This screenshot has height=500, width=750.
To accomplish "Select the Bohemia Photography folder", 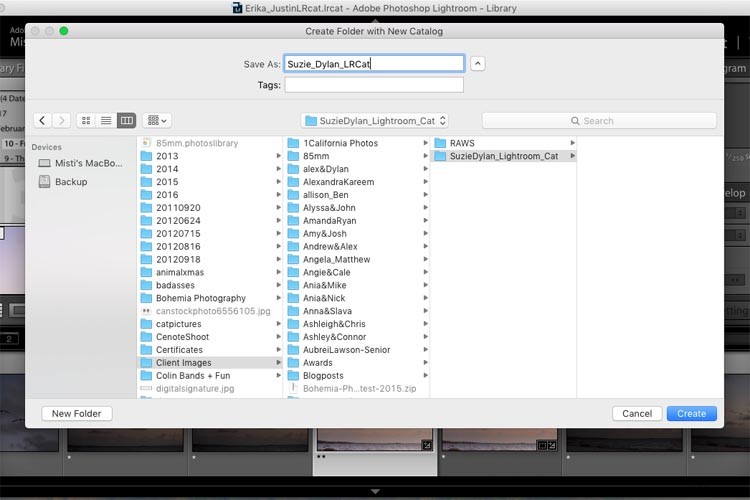I will tap(200, 298).
